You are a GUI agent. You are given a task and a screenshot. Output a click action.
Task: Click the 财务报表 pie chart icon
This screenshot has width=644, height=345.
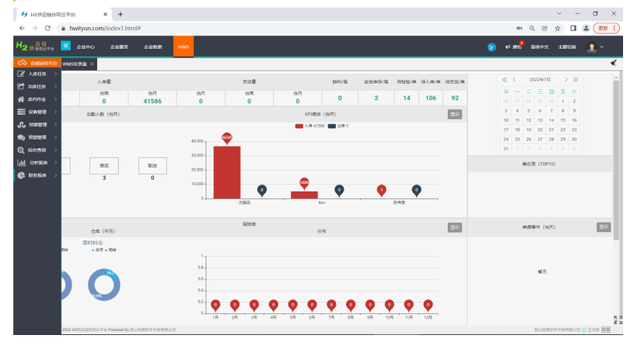click(x=21, y=175)
